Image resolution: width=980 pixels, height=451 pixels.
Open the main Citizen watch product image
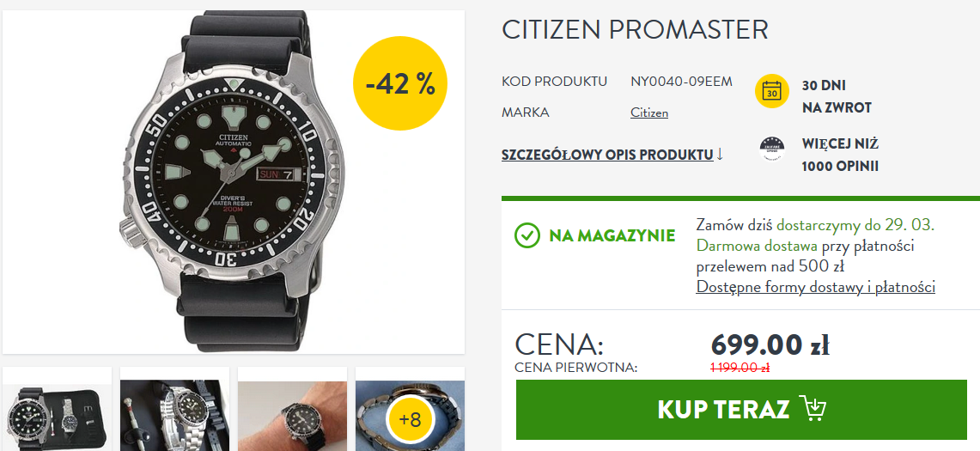click(234, 181)
